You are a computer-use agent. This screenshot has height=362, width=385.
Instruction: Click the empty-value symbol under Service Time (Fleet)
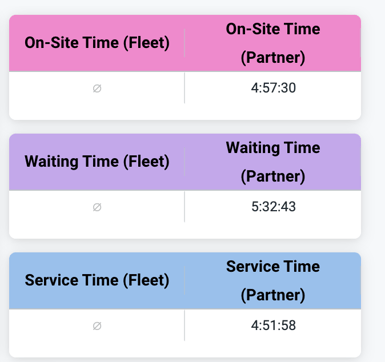97,326
